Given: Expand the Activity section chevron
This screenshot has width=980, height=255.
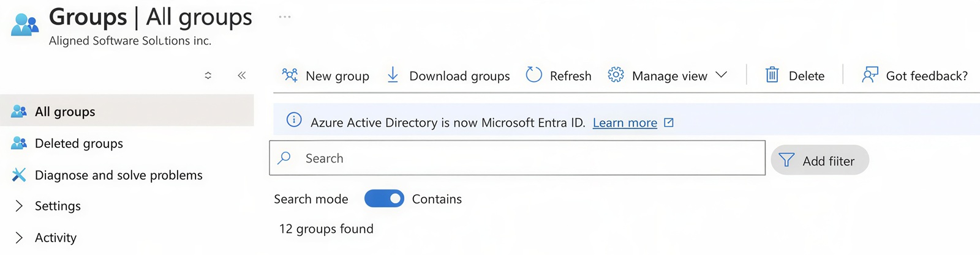Looking at the screenshot, I should [x=19, y=237].
